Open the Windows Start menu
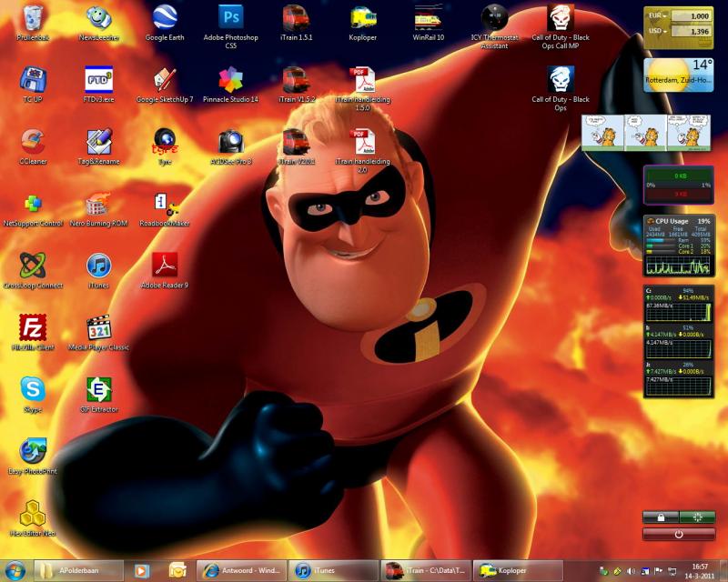This screenshot has height=582, width=728. click(15, 570)
